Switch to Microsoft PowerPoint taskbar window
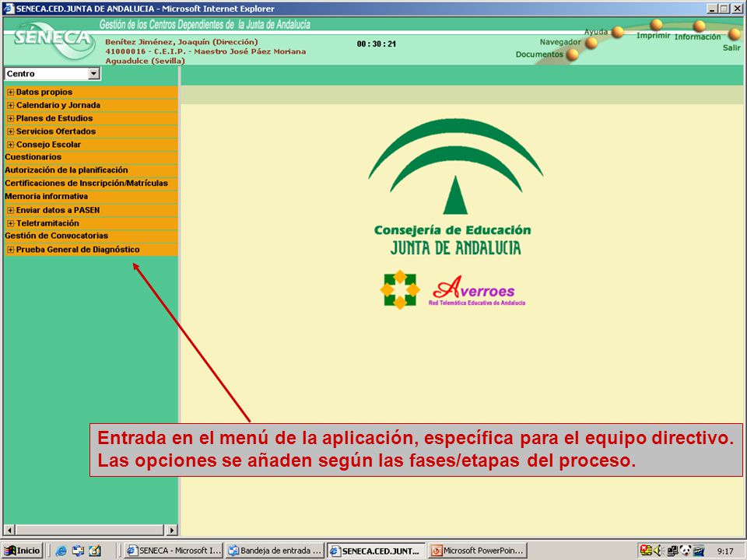747x560 pixels. pyautogui.click(x=478, y=551)
